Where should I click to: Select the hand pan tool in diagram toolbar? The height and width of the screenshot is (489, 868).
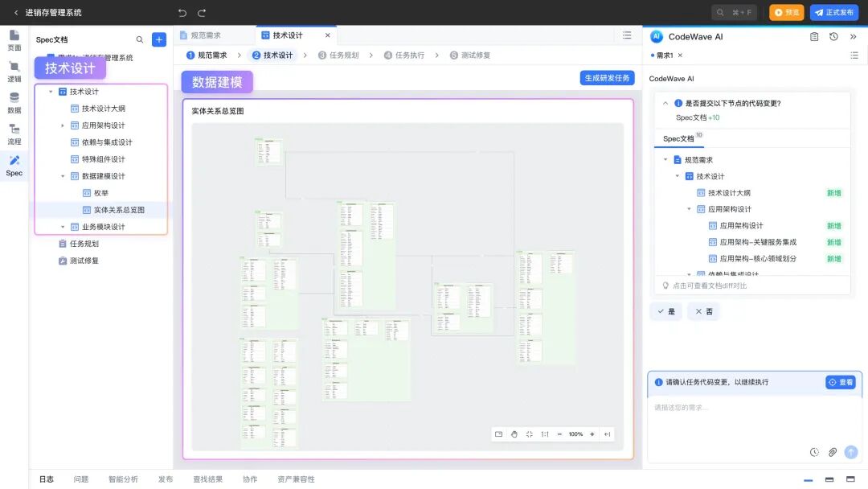pos(514,434)
